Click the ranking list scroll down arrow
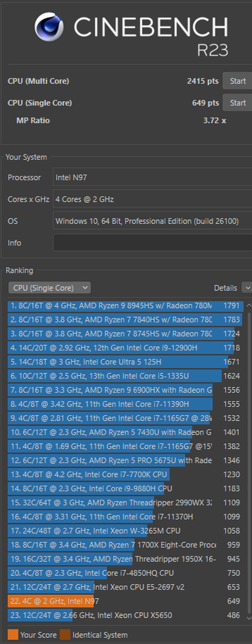This screenshot has width=252, height=644. coord(249,618)
